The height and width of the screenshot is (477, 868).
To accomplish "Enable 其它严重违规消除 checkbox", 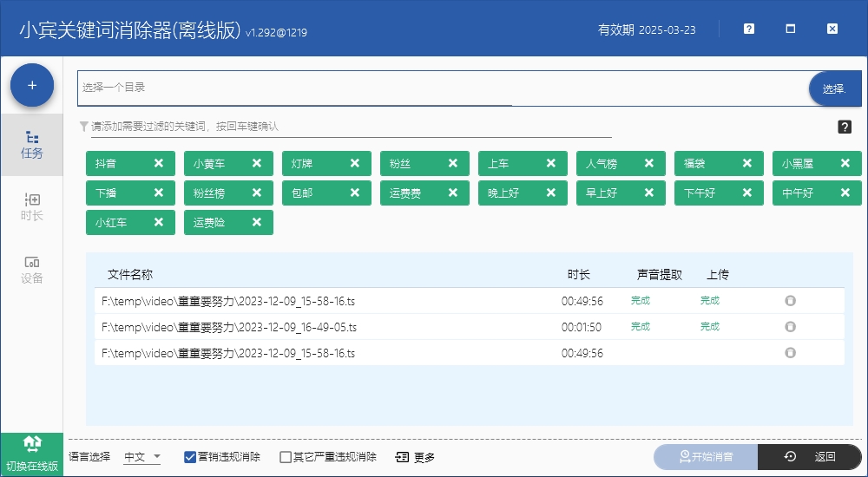I will tap(285, 457).
